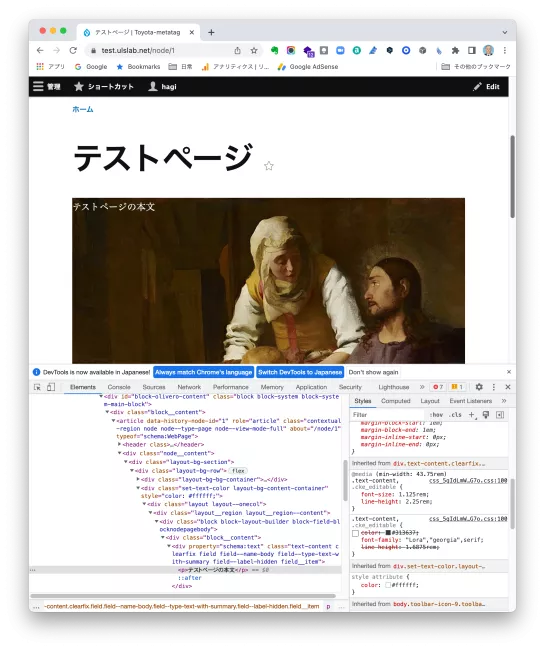Toggle the browser side panel icon
Screen dimensions: 545x650
click(x=472, y=51)
